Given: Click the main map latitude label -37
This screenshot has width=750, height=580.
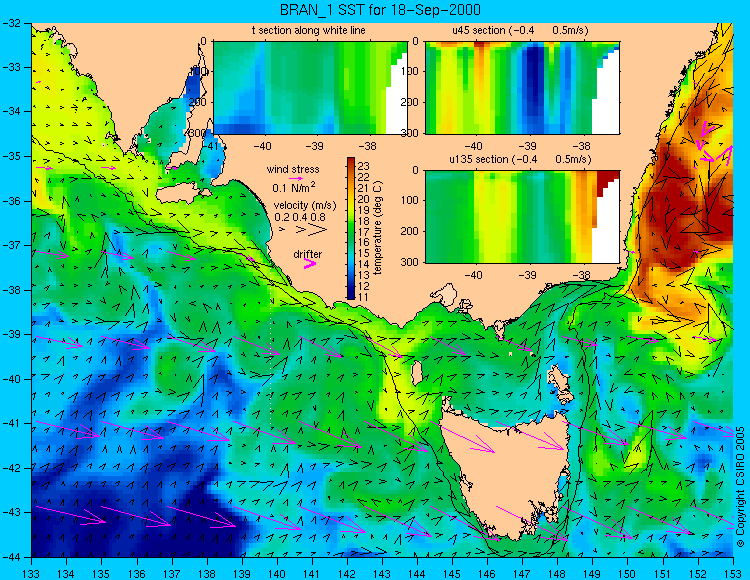Looking at the screenshot, I should [12, 245].
